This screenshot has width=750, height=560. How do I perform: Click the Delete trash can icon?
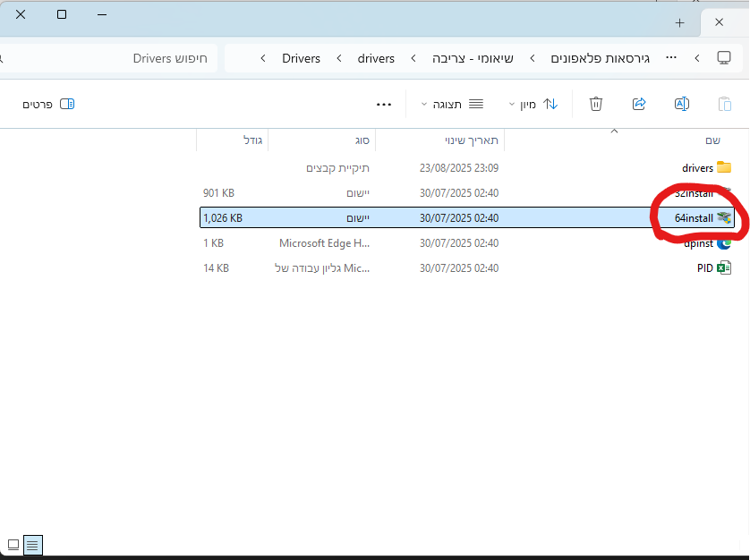pos(596,104)
